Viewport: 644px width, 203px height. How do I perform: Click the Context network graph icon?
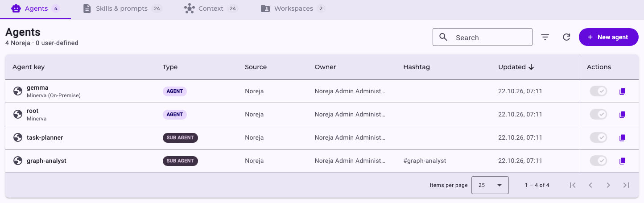[x=190, y=9]
